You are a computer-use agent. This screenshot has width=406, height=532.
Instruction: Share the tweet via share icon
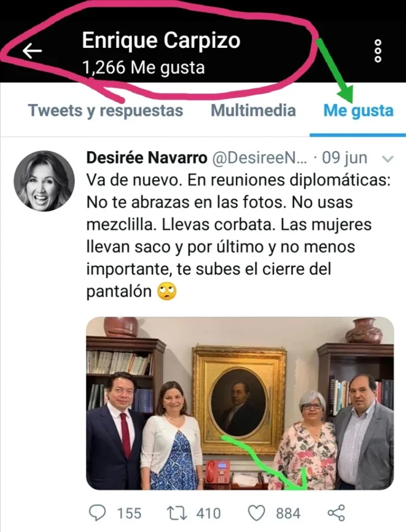[x=336, y=513]
